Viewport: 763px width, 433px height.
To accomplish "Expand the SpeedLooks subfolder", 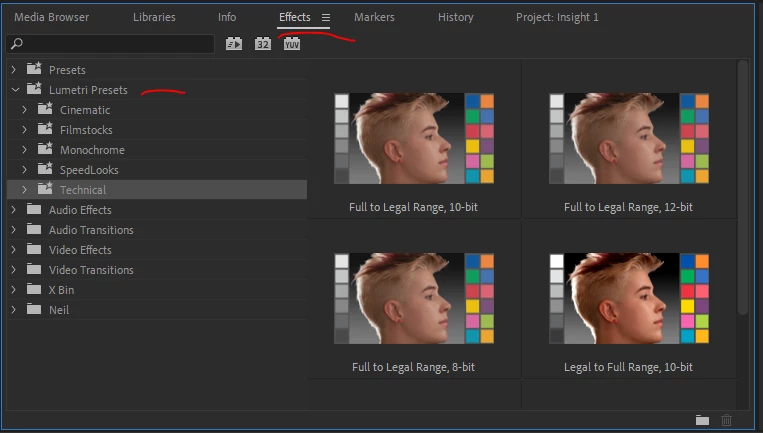I will coord(25,170).
